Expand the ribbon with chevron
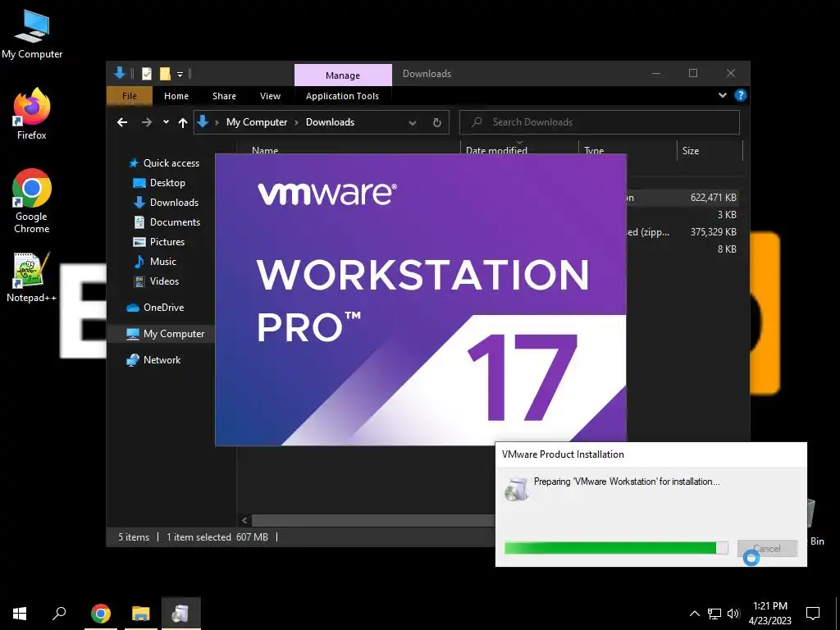The height and width of the screenshot is (630, 840). point(722,95)
